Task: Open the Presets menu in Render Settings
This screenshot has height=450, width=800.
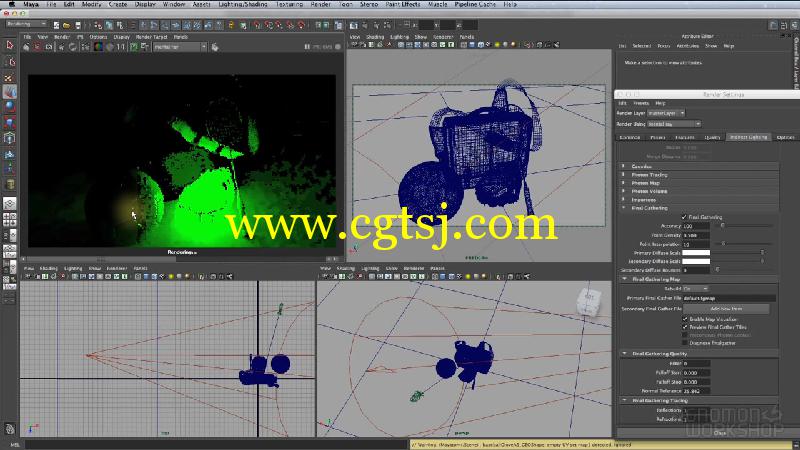Action: tap(641, 103)
